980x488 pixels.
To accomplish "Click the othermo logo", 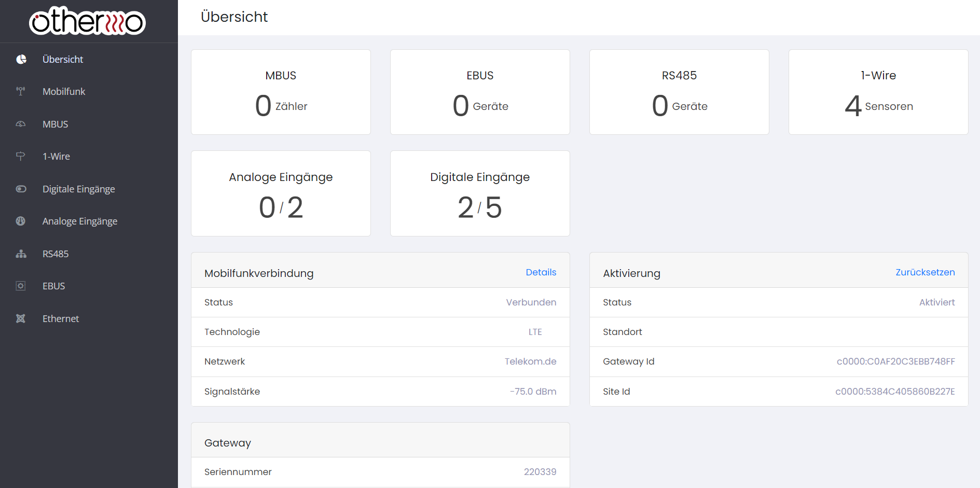I will pyautogui.click(x=87, y=21).
